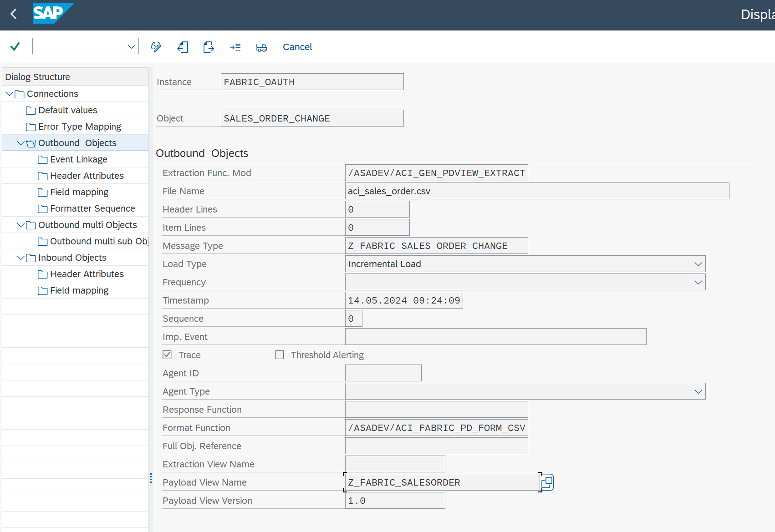Viewport: 775px width, 532px height.
Task: Open Header Attributes under Outbound Objects
Action: coord(87,176)
